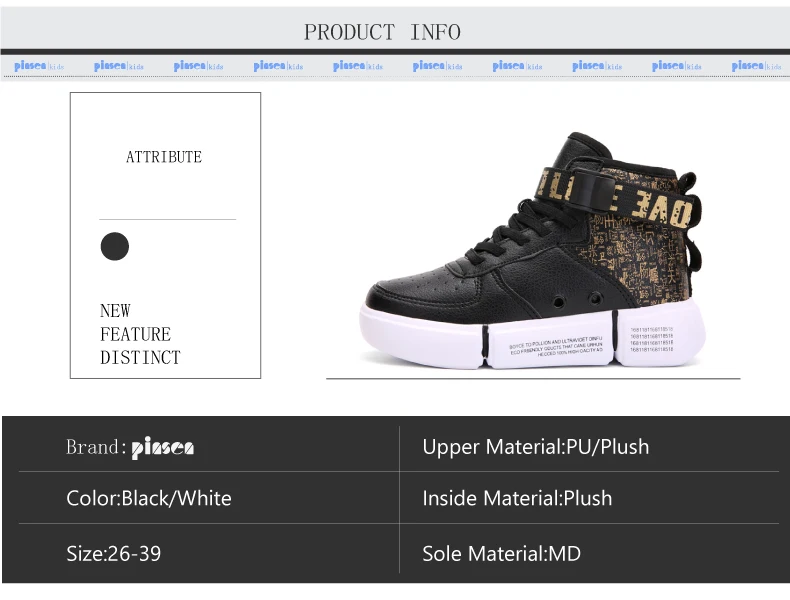Click the black high-top sneaker image
Image resolution: width=790 pixels, height=600 pixels.
pos(533,250)
